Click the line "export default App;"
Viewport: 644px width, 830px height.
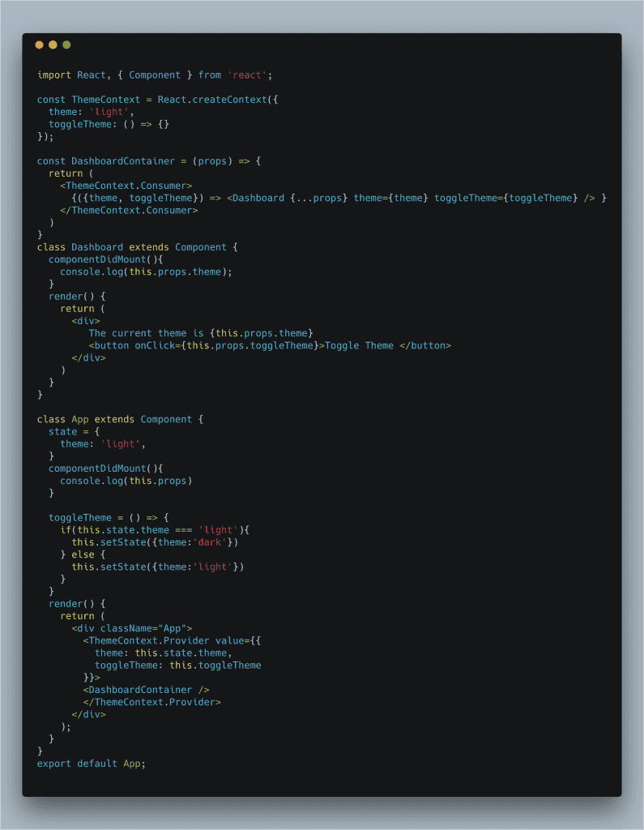coord(91,764)
